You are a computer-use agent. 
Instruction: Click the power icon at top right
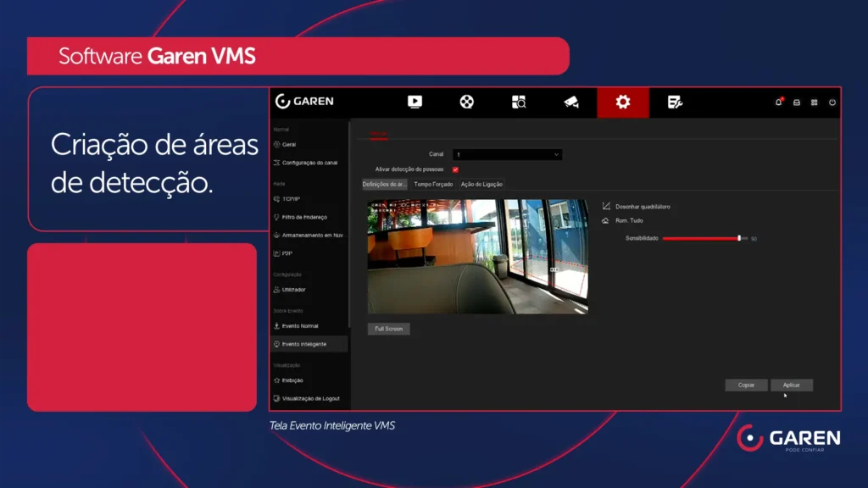coord(832,103)
